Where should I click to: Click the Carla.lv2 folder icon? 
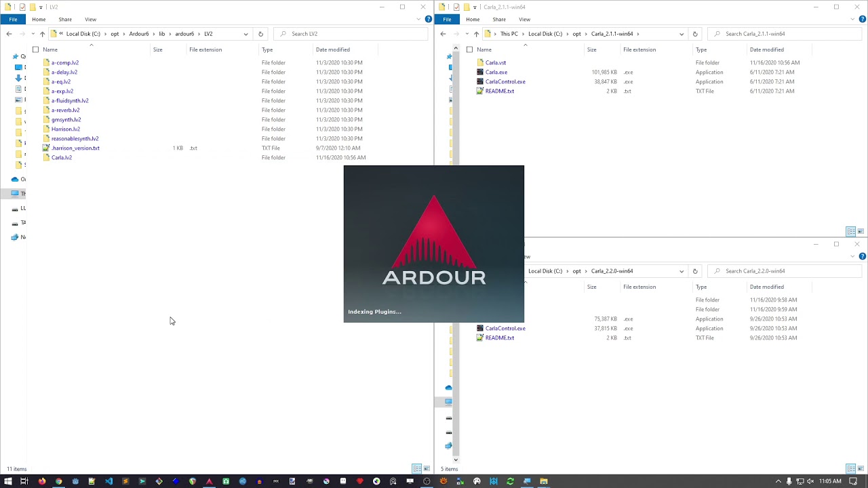click(x=46, y=157)
